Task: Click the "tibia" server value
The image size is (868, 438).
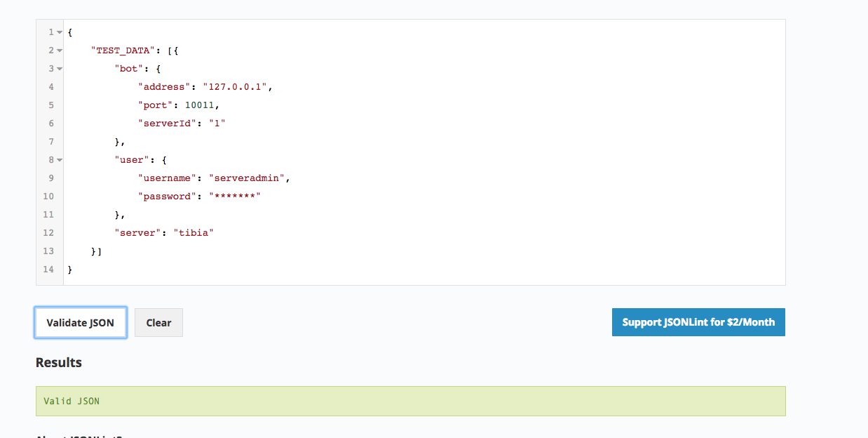Action: tap(194, 232)
